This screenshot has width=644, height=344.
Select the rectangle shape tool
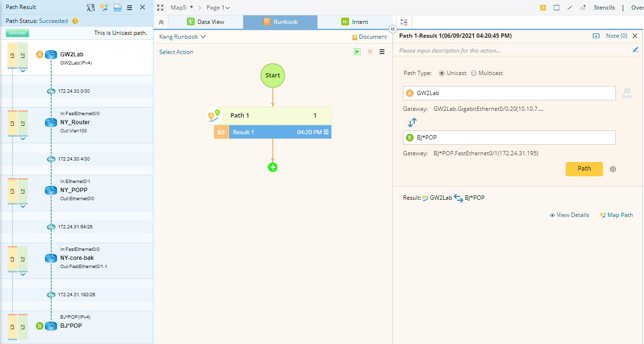[557, 8]
